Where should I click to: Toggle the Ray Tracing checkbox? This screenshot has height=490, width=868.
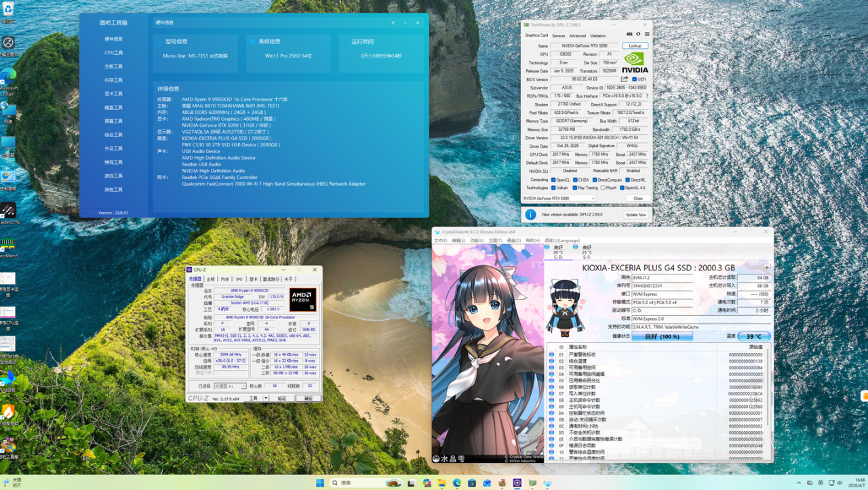point(575,188)
